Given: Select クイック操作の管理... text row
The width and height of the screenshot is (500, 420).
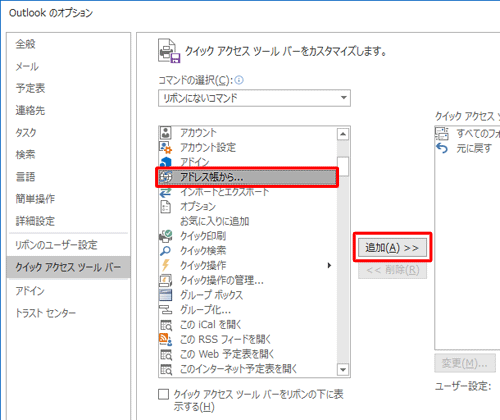Looking at the screenshot, I should (x=222, y=280).
